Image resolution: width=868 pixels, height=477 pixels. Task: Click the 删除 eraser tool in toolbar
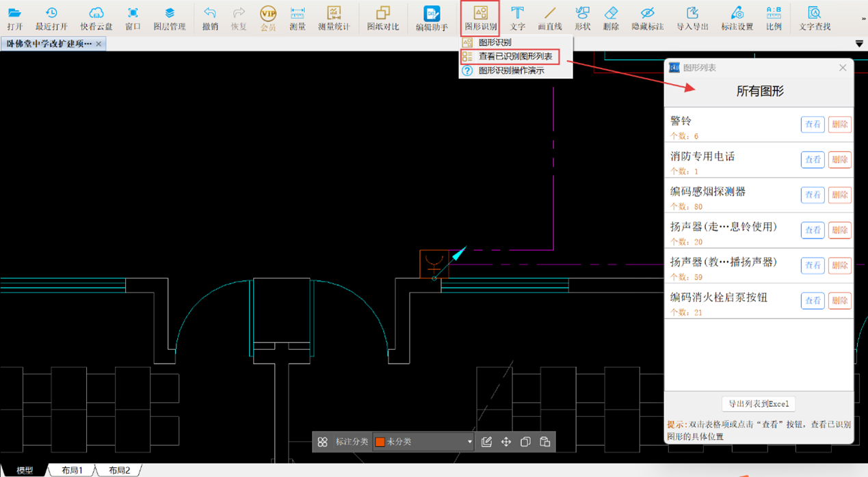[611, 18]
